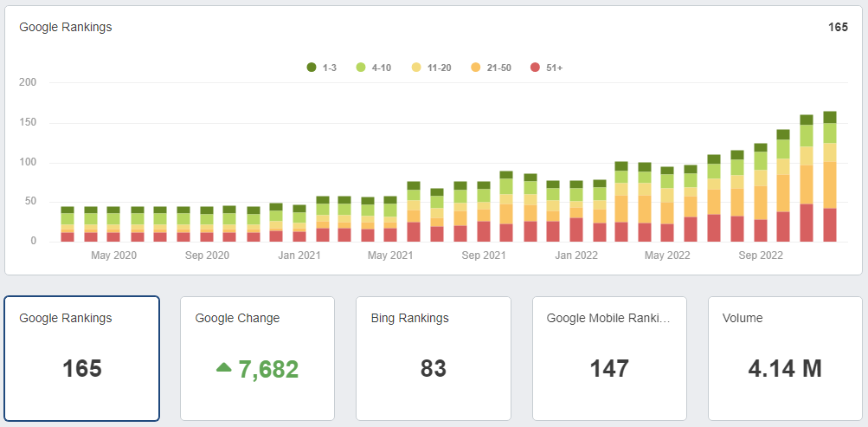This screenshot has height=427, width=868.
Task: Click the Sep 2022 axis label
Action: (x=760, y=256)
